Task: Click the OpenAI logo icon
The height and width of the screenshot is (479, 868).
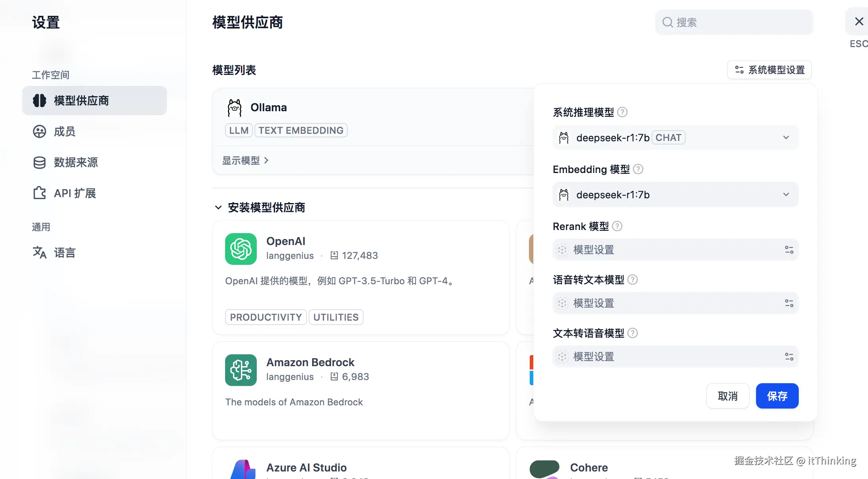Action: 241,249
